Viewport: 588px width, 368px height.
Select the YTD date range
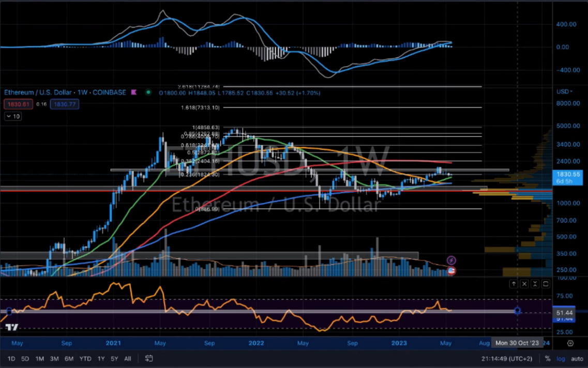[x=85, y=358]
